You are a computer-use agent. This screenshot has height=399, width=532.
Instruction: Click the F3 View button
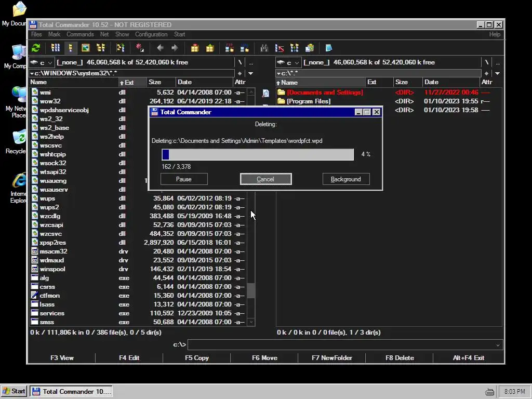[62, 358]
